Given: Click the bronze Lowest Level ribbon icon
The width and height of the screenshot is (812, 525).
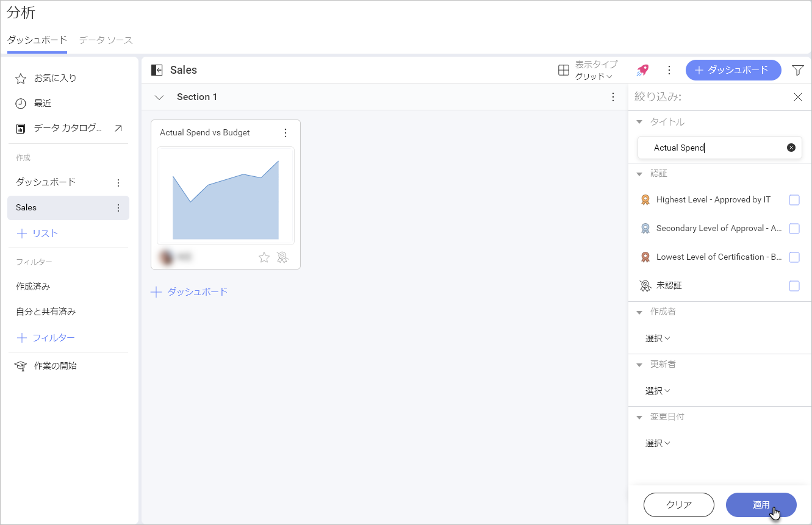Looking at the screenshot, I should (645, 257).
